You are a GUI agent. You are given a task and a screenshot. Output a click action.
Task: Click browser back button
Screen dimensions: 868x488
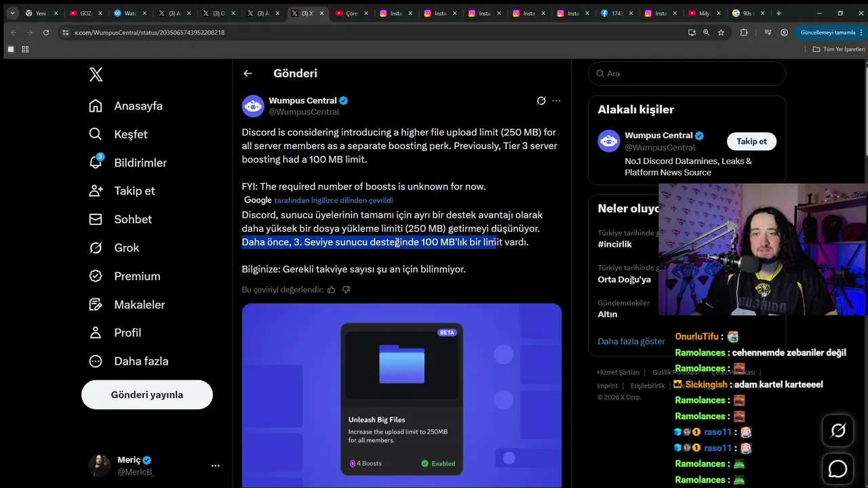(14, 32)
